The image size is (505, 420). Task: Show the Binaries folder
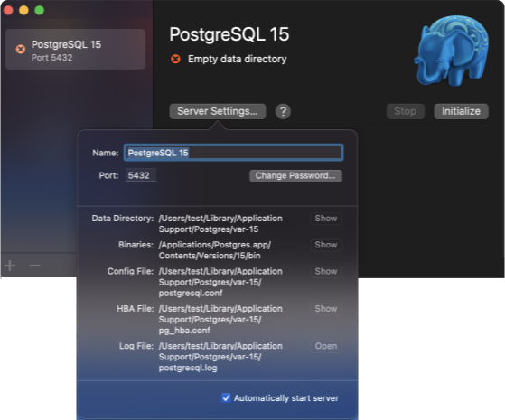click(x=326, y=245)
